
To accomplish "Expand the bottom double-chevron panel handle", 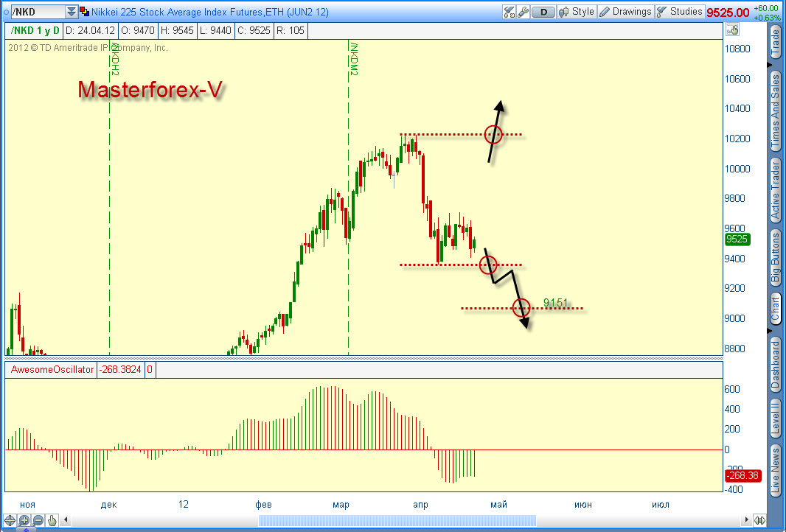I will pyautogui.click(x=26, y=529).
